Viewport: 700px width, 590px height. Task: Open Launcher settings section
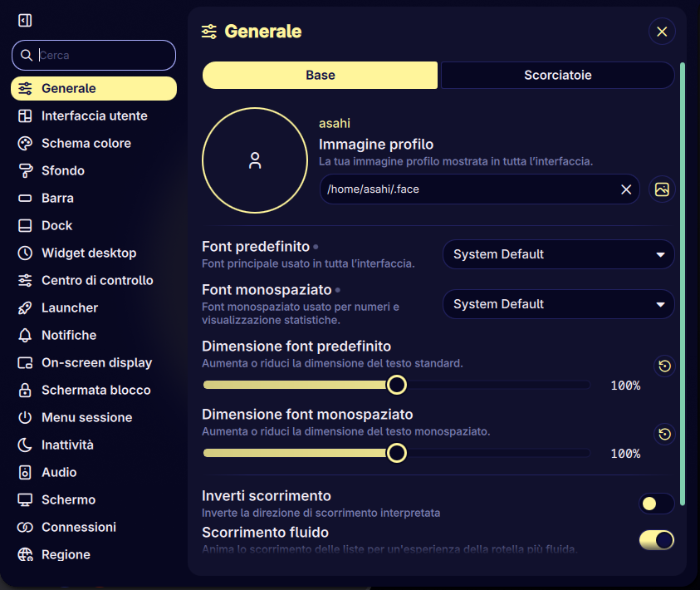94,307
